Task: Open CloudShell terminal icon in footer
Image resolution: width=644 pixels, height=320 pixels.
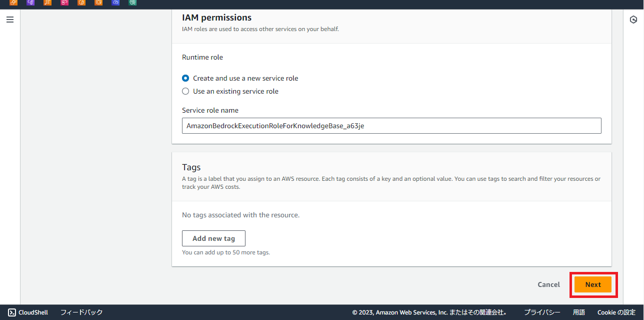Action: click(12, 312)
